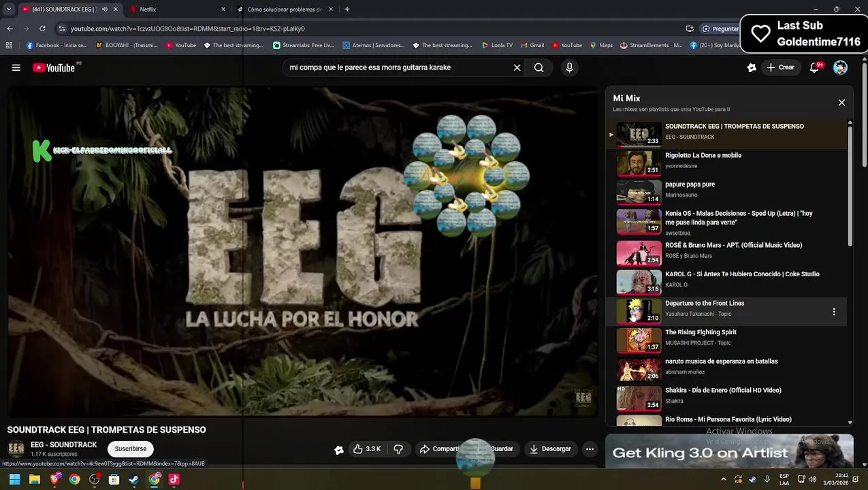Go to the YouTube home logo
The image size is (868, 490).
pyautogui.click(x=54, y=67)
